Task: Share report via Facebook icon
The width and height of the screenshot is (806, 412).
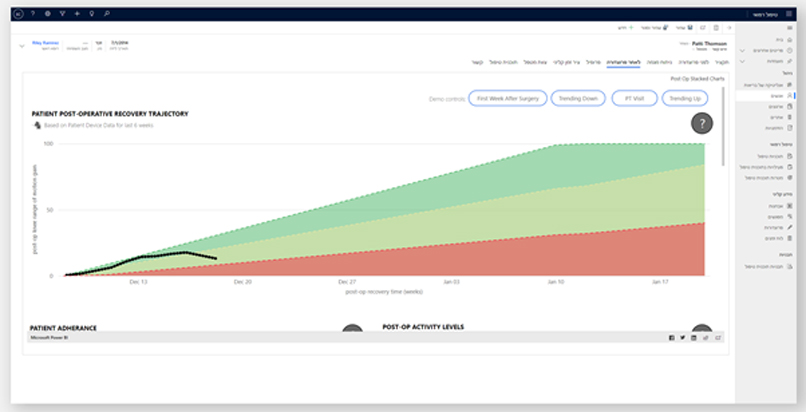Action: click(671, 338)
